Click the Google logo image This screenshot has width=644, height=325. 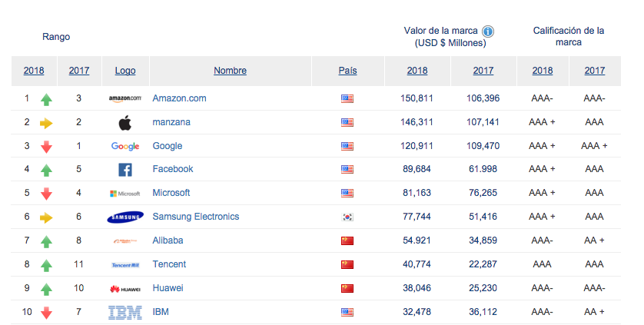124,146
